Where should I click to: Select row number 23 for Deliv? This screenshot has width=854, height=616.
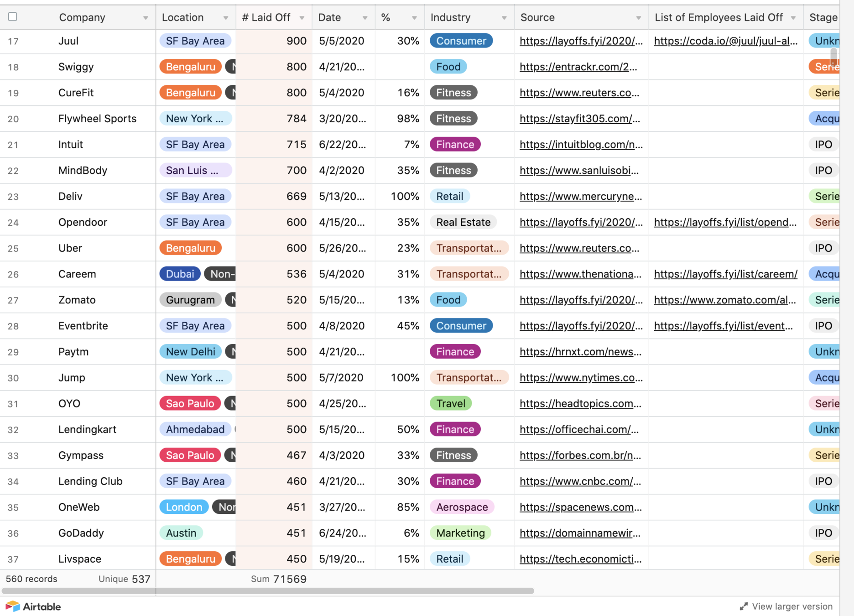[x=13, y=197]
